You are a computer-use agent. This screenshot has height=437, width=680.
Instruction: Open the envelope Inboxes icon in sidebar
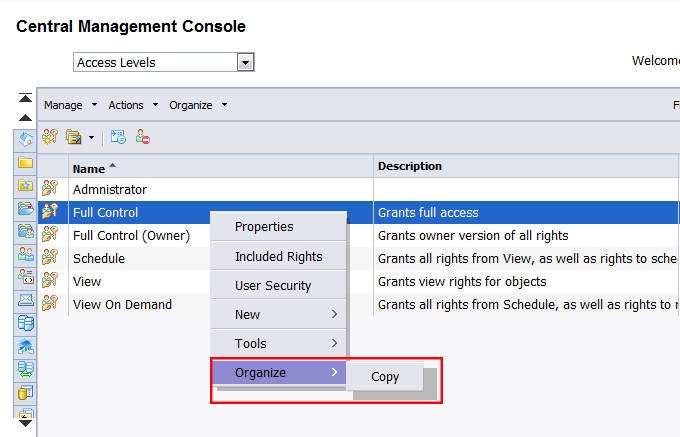click(x=26, y=299)
